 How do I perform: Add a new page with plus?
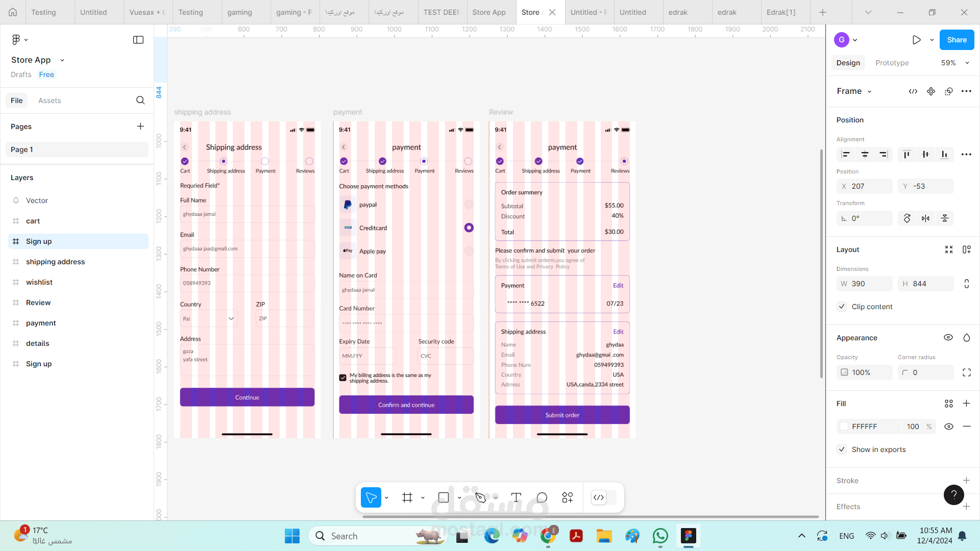pyautogui.click(x=140, y=127)
